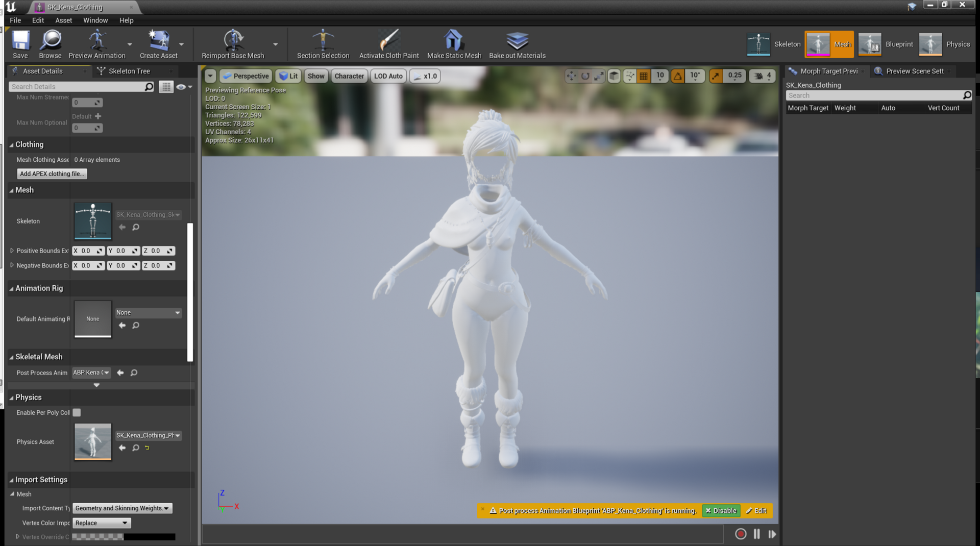Disable the post process Animation Blueprint
Viewport: 980px width, 546px height.
coord(721,511)
